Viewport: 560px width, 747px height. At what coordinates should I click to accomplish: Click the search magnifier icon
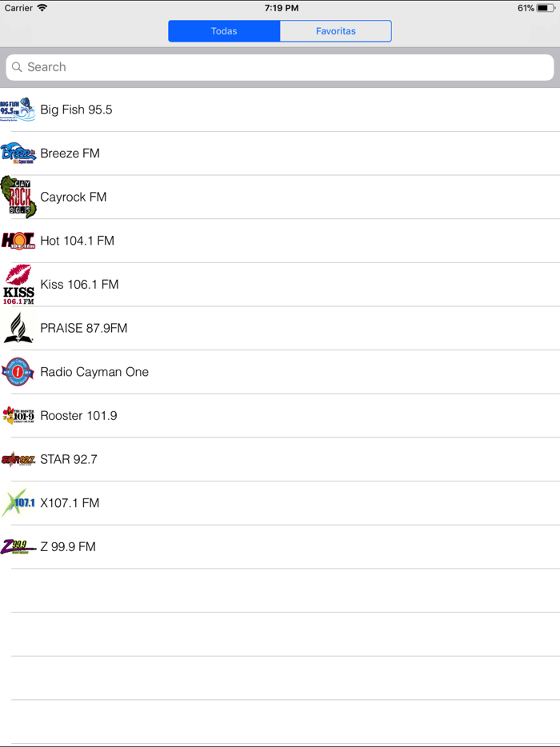pos(18,67)
